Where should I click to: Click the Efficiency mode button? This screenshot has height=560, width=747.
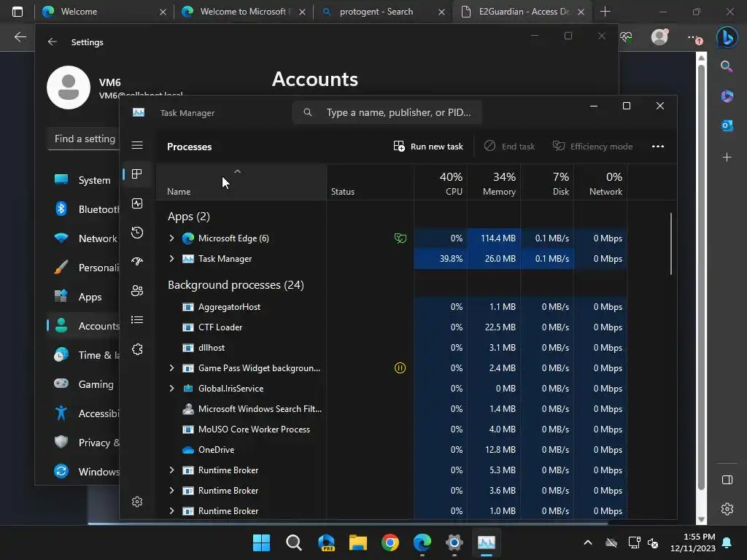coord(592,146)
